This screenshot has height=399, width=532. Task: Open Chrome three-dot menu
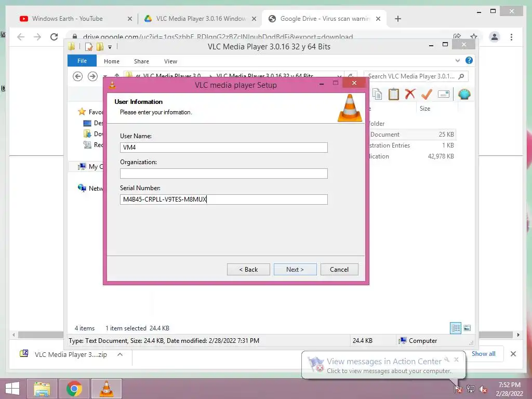click(x=512, y=37)
